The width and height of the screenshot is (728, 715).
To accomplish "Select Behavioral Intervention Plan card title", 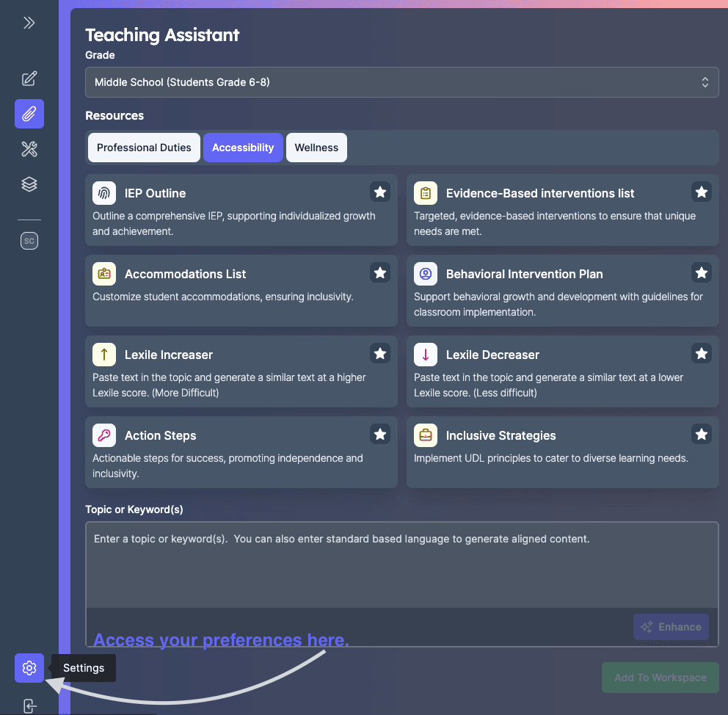I will [x=524, y=274].
